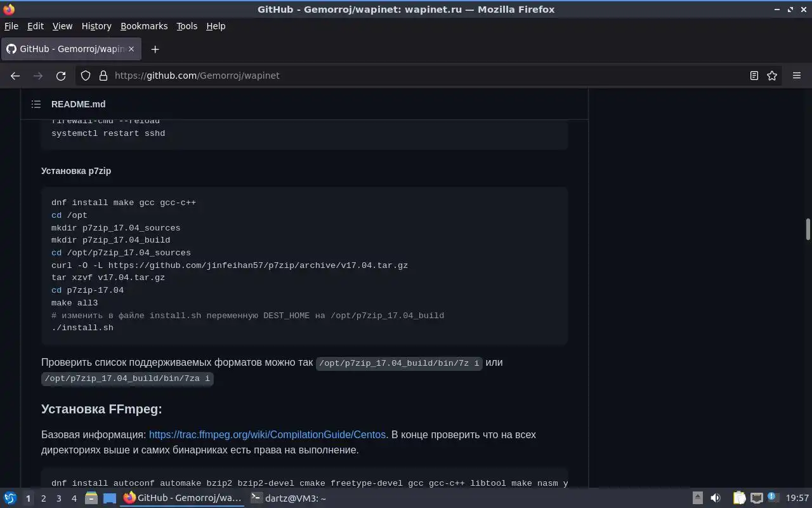
Task: Go back to the previous page
Action: point(15,76)
